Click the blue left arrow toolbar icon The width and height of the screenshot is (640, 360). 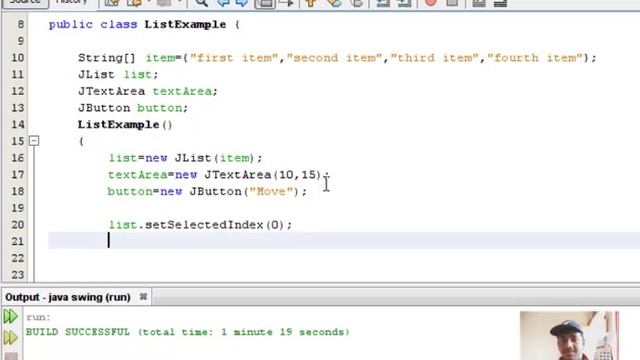tap(223, 3)
